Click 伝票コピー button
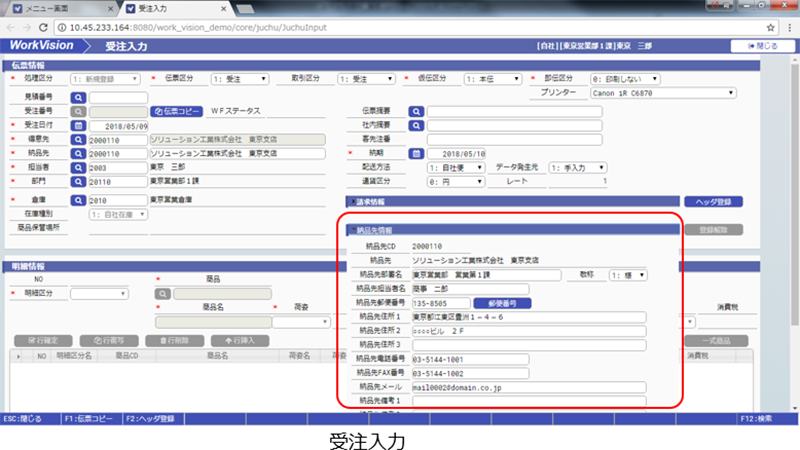 click(176, 111)
